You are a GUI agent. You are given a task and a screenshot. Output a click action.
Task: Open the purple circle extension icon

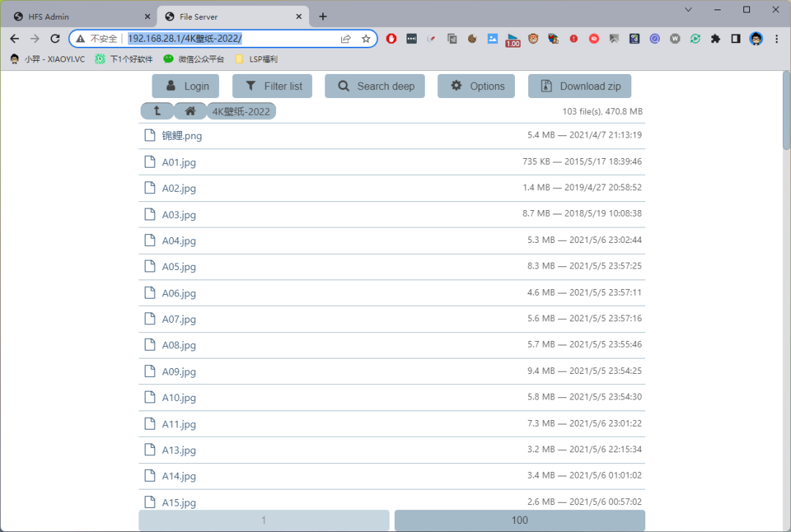[655, 39]
